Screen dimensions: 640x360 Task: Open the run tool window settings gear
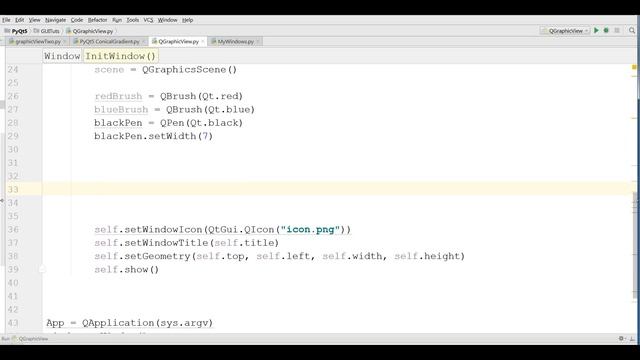(621, 338)
